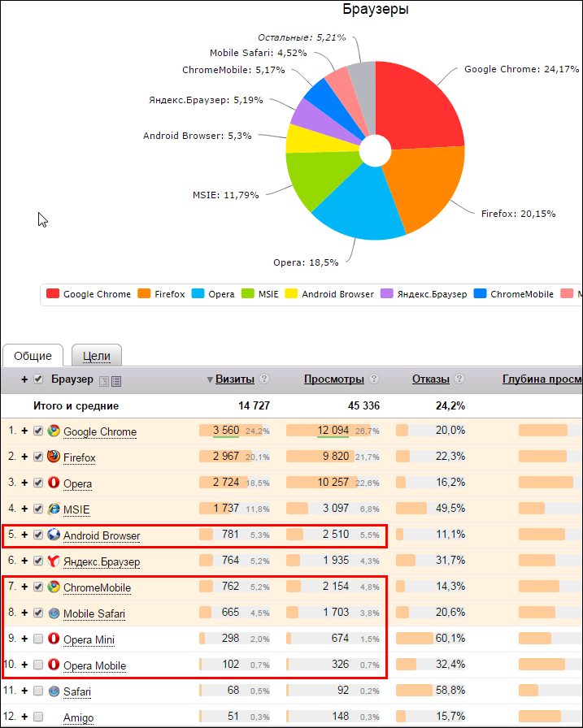Expand the MSIE row plus sign
The height and width of the screenshot is (728, 583).
click(24, 509)
